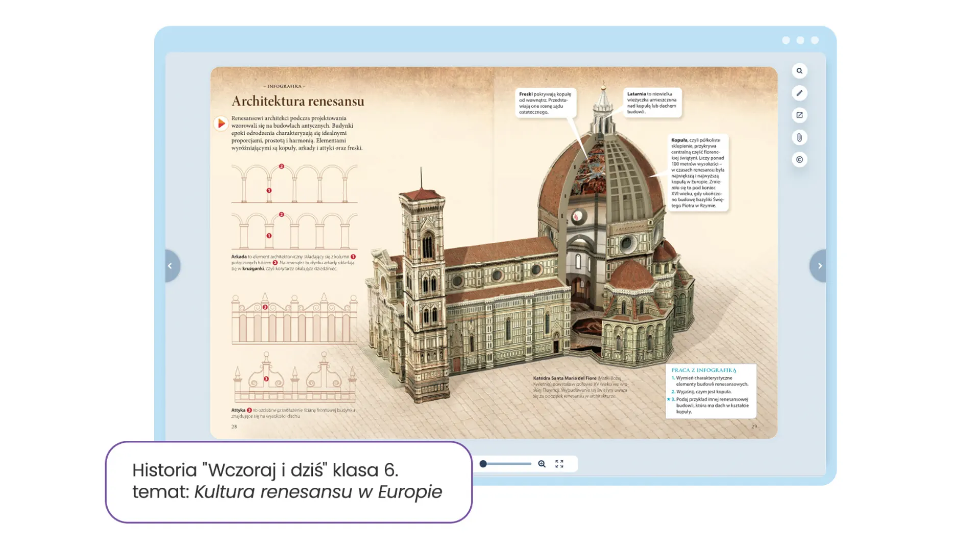Click the rightmost window dot in header
Viewport: 980px width, 551px height.
tap(815, 40)
